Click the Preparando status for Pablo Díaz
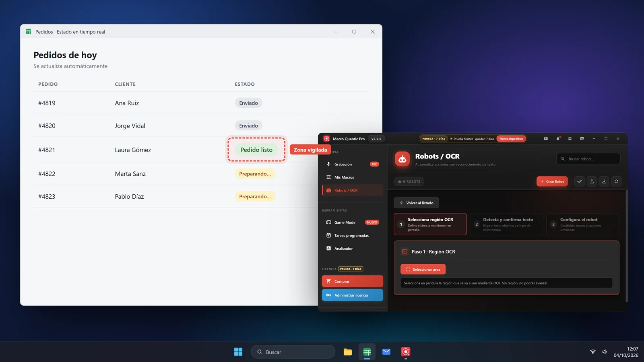Image resolution: width=644 pixels, height=362 pixels. 255,196
